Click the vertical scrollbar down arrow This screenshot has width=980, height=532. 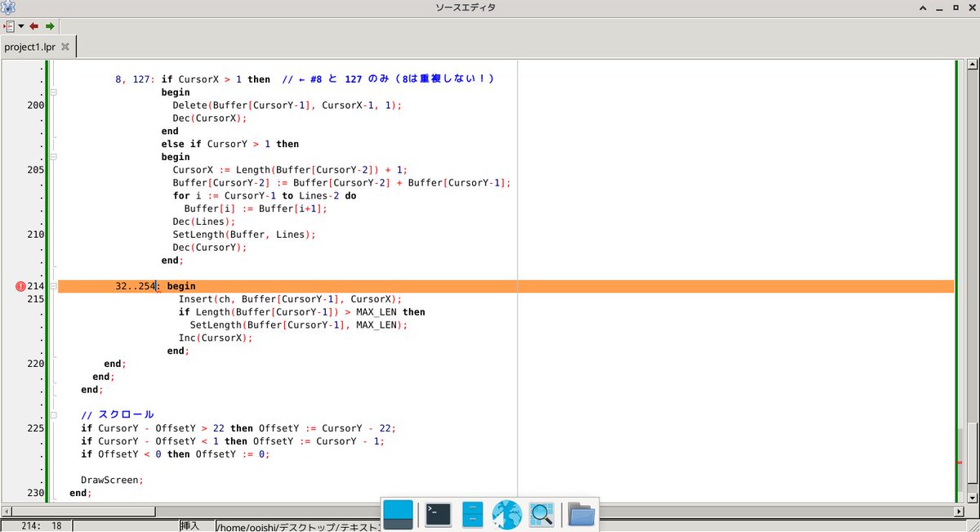(x=972, y=498)
